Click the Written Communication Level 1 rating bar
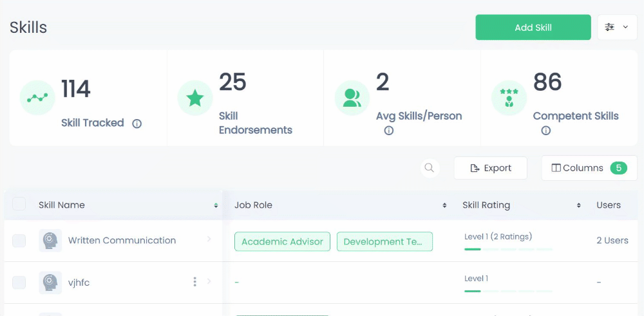Image resolution: width=644 pixels, height=316 pixels. coord(508,248)
